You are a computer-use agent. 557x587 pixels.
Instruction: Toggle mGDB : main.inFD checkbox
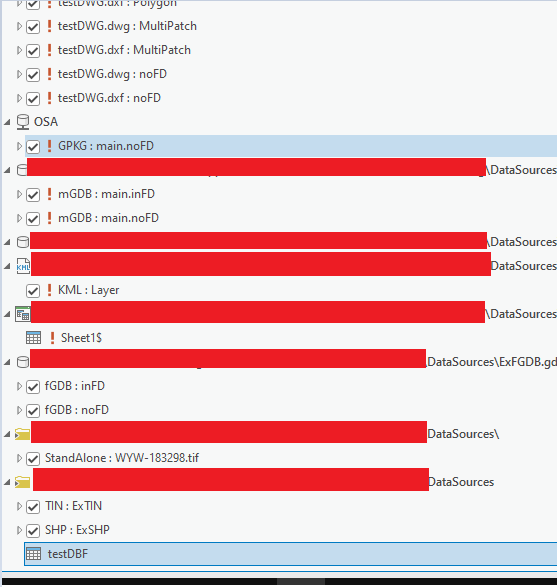pyautogui.click(x=33, y=194)
